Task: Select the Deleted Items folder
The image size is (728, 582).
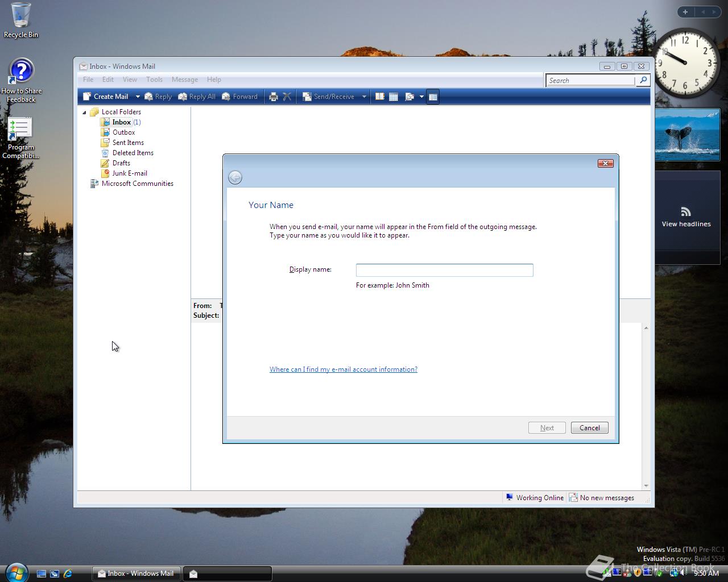Action: click(x=127, y=153)
